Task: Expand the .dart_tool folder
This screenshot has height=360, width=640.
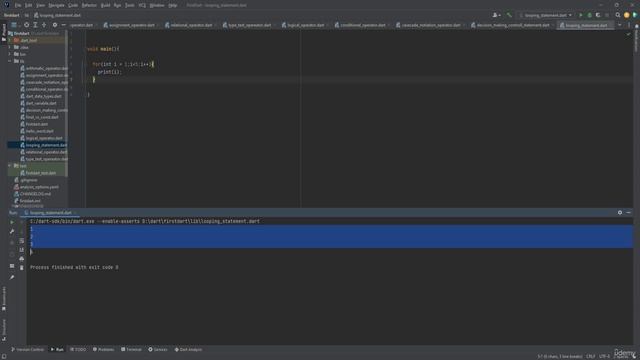Action: [10, 40]
